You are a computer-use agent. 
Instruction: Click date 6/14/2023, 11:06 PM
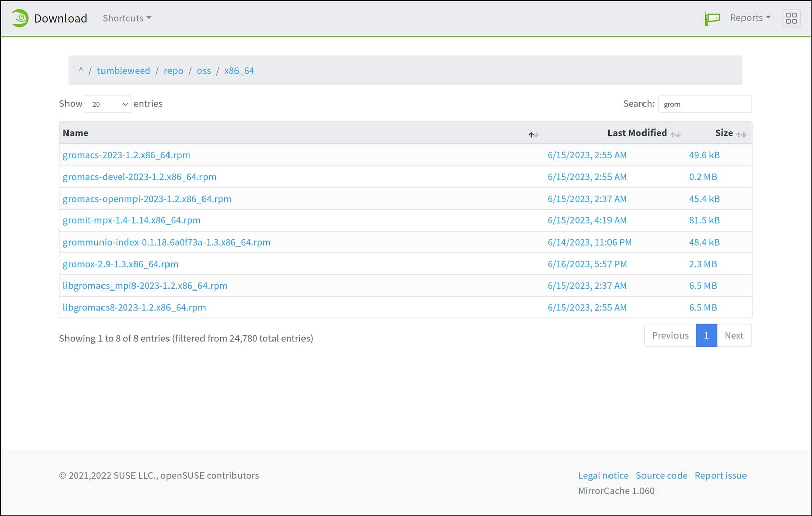pos(590,242)
